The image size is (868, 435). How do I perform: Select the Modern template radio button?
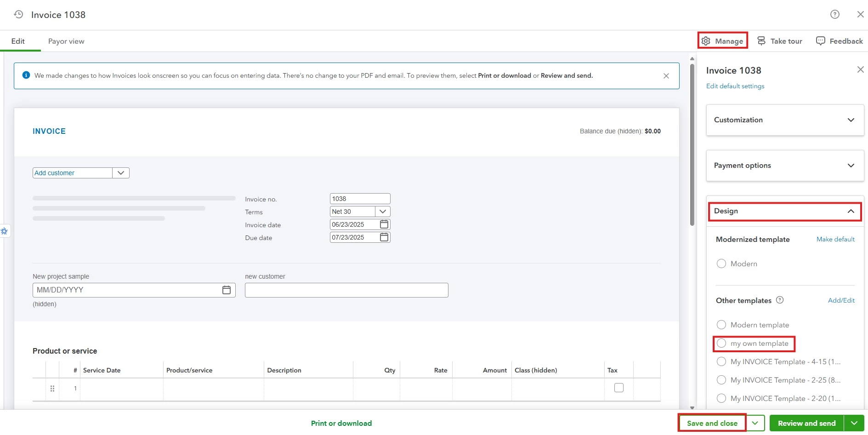[721, 325]
